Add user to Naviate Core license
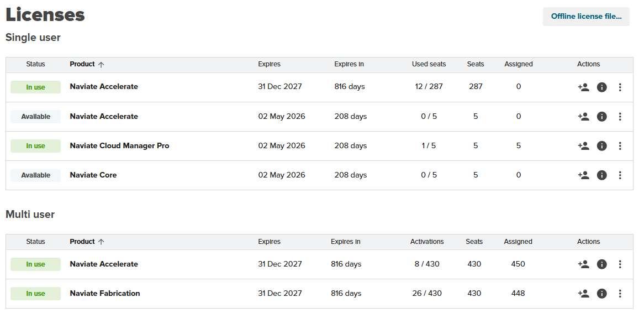The width and height of the screenshot is (644, 318). [583, 175]
